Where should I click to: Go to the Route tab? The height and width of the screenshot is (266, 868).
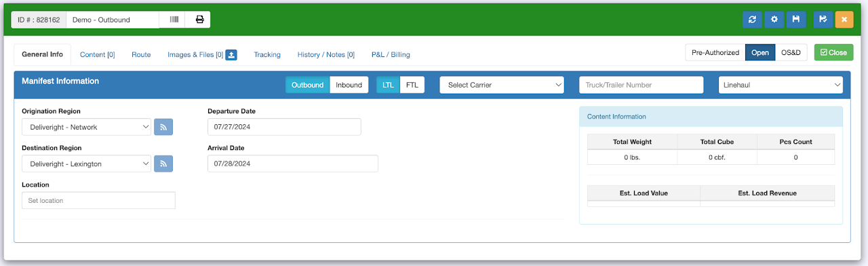click(x=141, y=54)
